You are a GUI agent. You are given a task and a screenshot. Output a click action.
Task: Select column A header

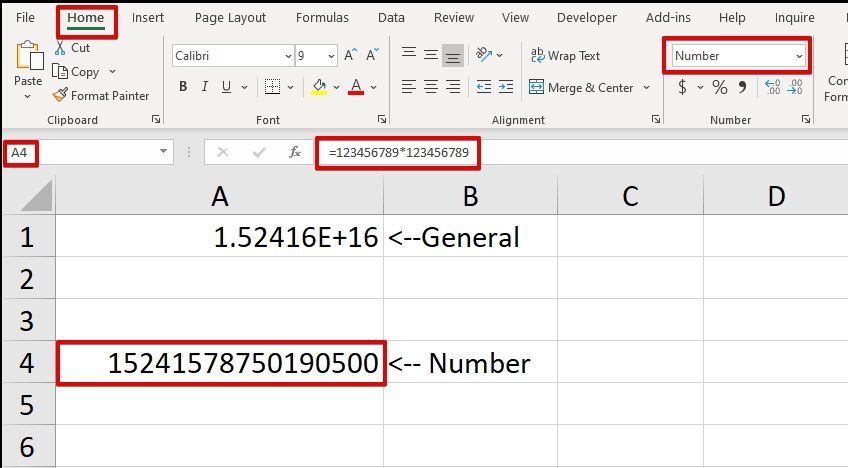[220, 196]
